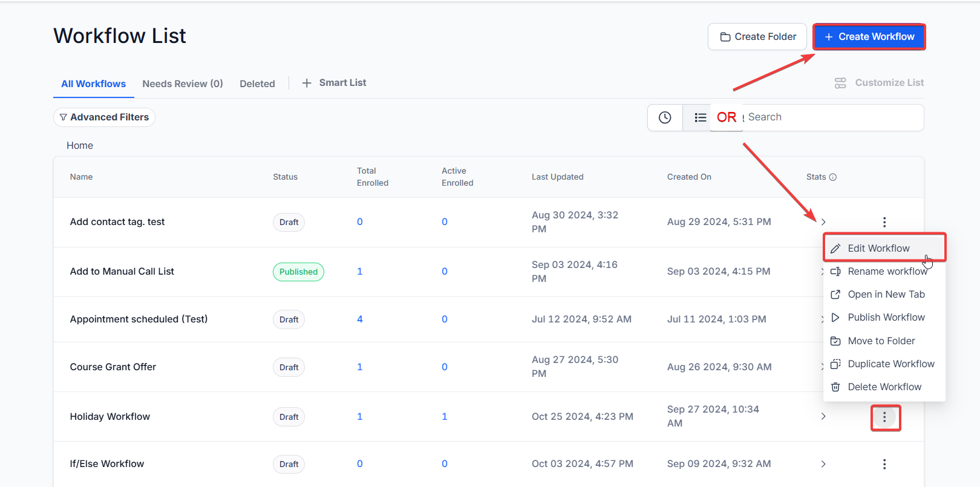Viewport: 980px width, 487px height.
Task: Click the Status column header
Action: coord(285,177)
